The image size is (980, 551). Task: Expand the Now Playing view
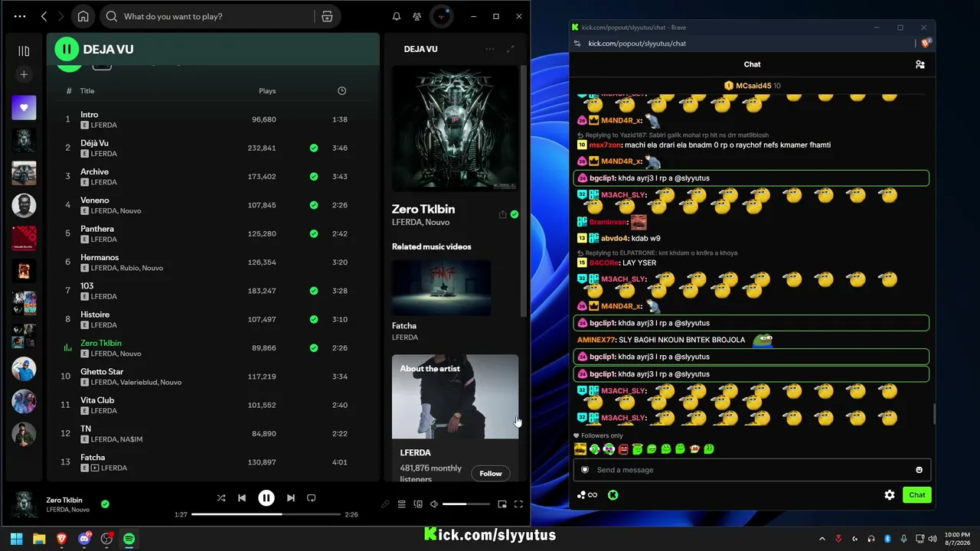(511, 49)
